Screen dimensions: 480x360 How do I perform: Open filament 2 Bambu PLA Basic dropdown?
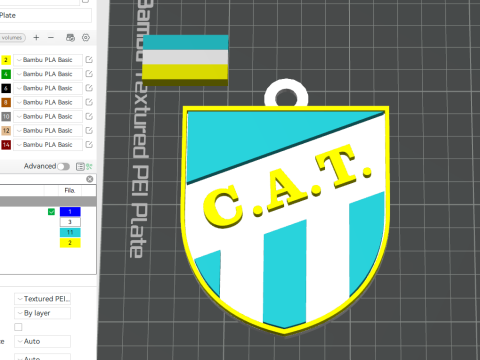point(48,60)
